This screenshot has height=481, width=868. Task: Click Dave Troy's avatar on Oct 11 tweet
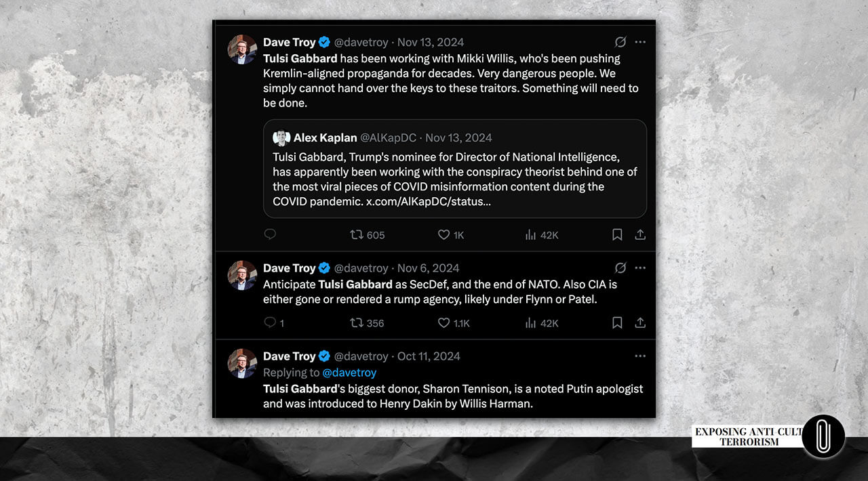click(242, 363)
